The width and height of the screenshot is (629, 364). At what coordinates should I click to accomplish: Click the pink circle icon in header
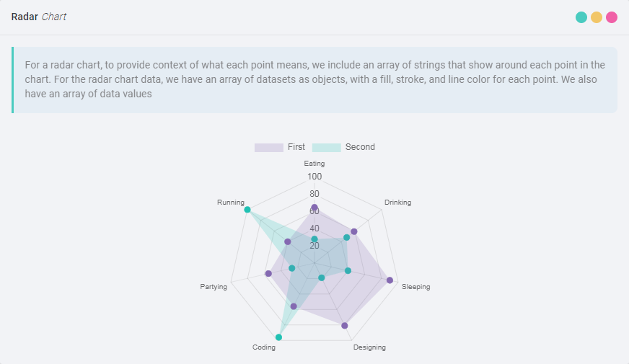point(612,17)
